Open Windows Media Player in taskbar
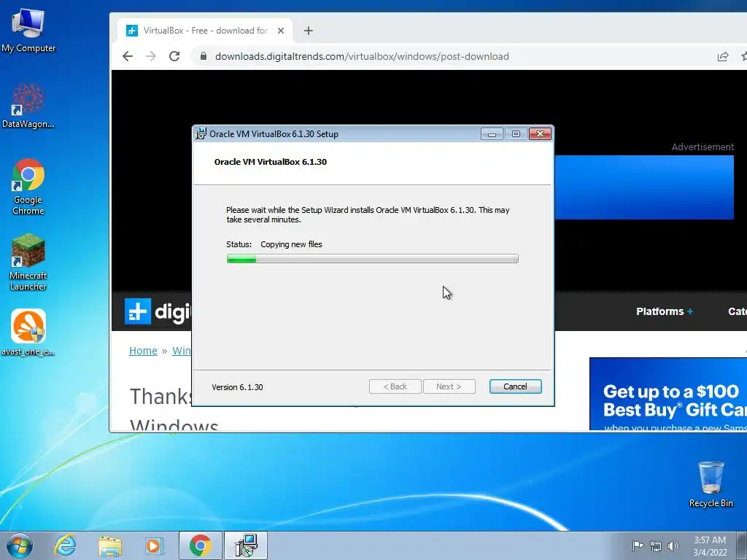The width and height of the screenshot is (747, 560). click(154, 545)
